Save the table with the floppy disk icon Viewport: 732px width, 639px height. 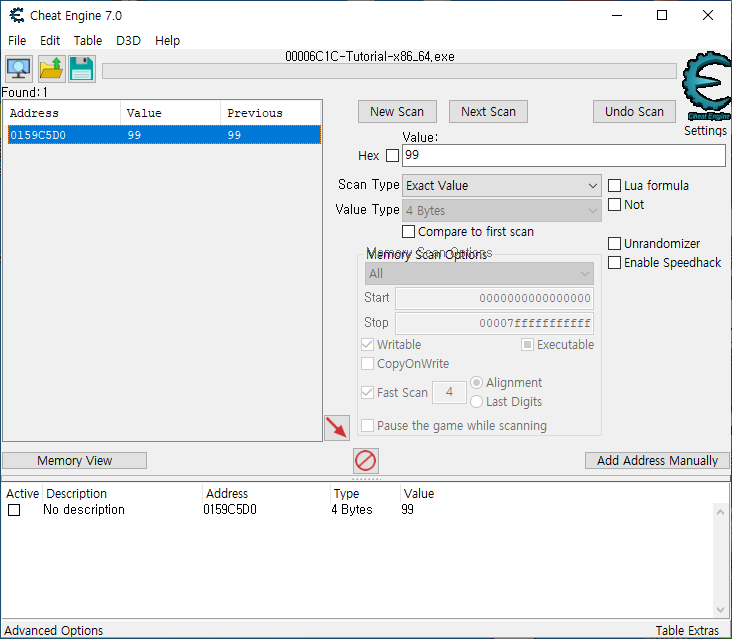coord(82,69)
